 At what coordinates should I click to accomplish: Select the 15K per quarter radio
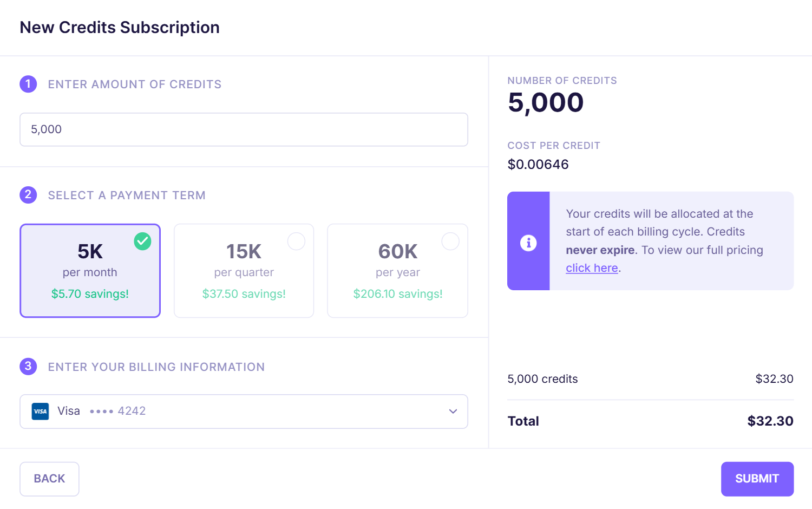(x=296, y=241)
